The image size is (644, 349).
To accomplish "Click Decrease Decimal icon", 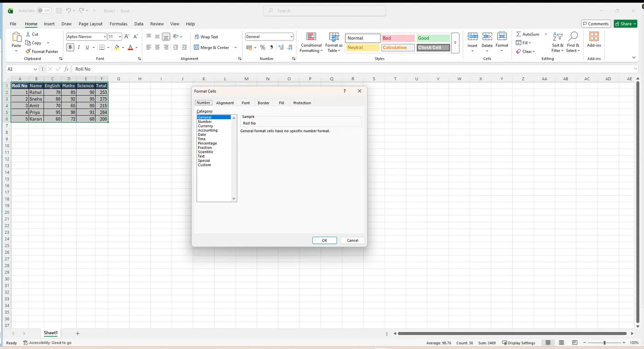I will click(291, 47).
